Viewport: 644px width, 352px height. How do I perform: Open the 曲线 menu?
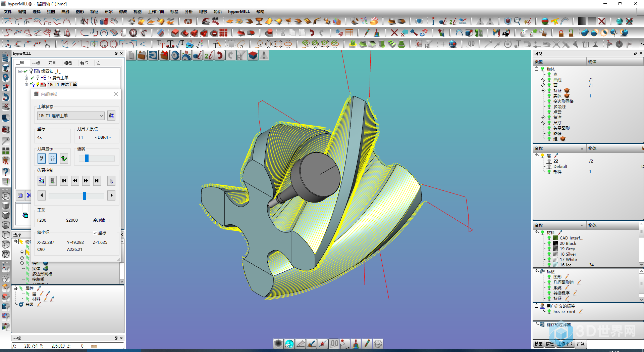pyautogui.click(x=65, y=11)
